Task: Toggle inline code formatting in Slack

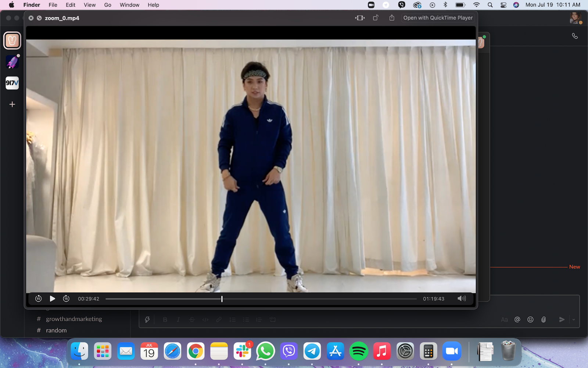Action: (x=205, y=319)
